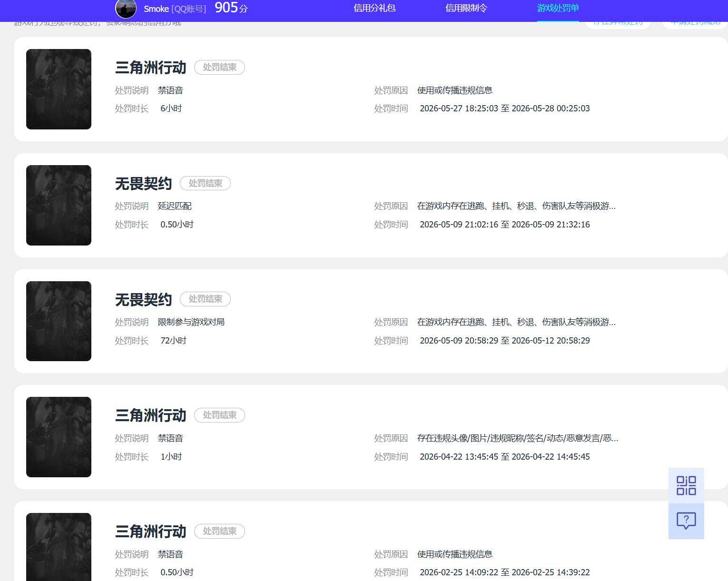Click 处罚结束 badge on 延迟匹配 record
728x581 pixels.
pyautogui.click(x=205, y=183)
